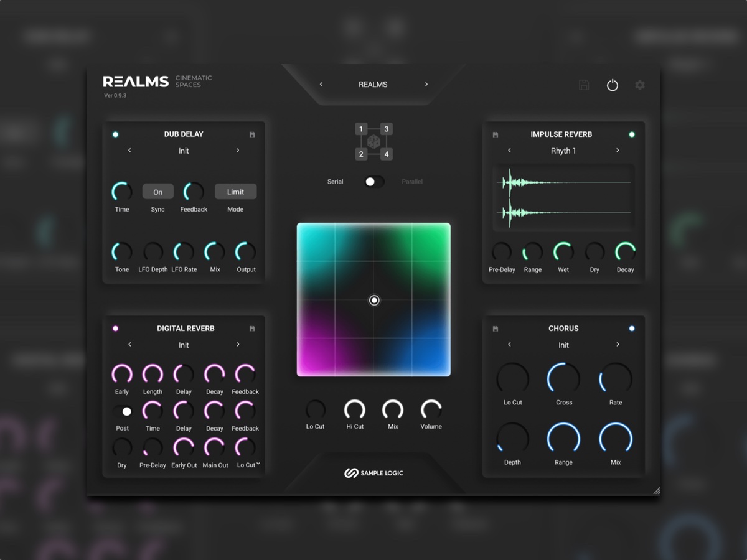Go to previous main REALMS preset
Screen dimensions: 747x560
pos(321,84)
